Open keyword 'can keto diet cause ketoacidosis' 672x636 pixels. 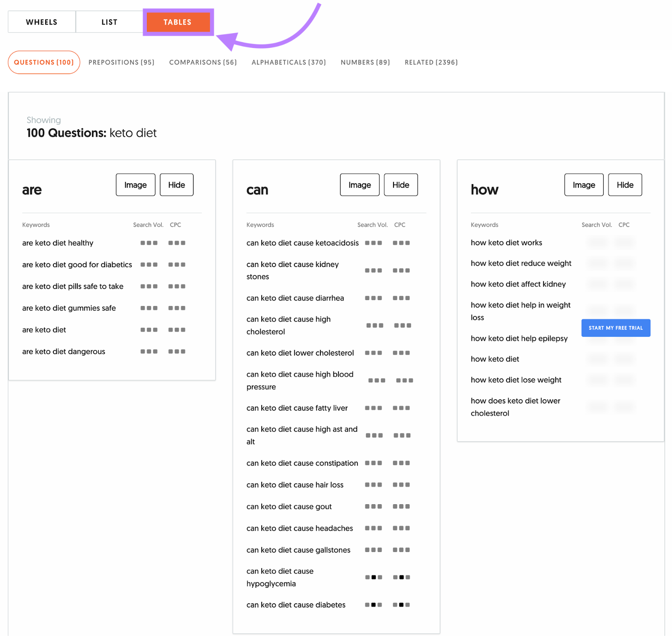[302, 243]
